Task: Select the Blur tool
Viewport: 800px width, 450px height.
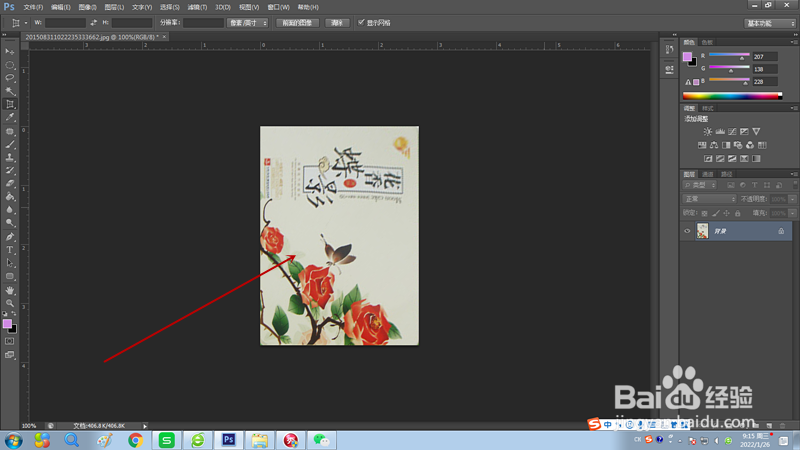Action: pos(10,210)
